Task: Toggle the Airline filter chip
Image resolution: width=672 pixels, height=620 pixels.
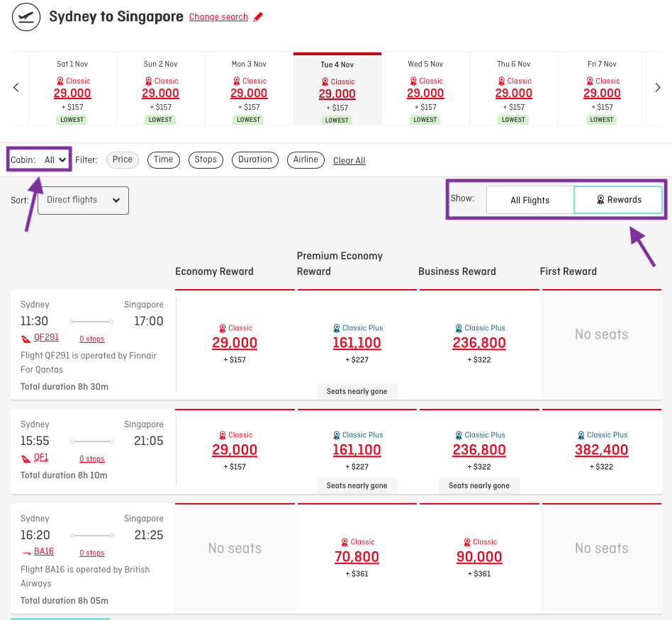Action: pos(306,160)
